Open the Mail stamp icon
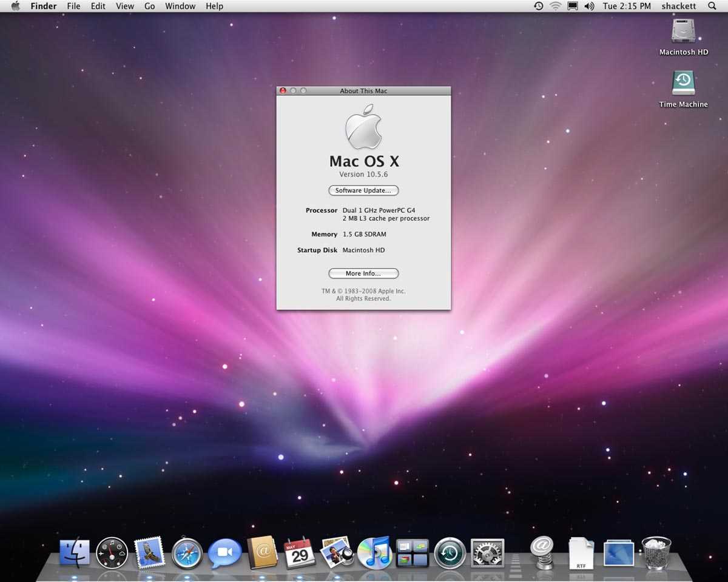The height and width of the screenshot is (582, 728). point(149,553)
